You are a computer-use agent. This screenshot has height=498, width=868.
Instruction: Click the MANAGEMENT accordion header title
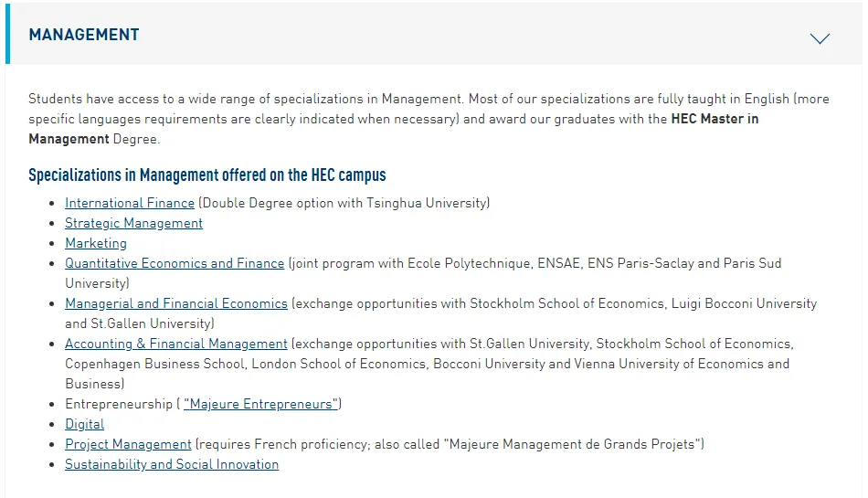click(84, 35)
